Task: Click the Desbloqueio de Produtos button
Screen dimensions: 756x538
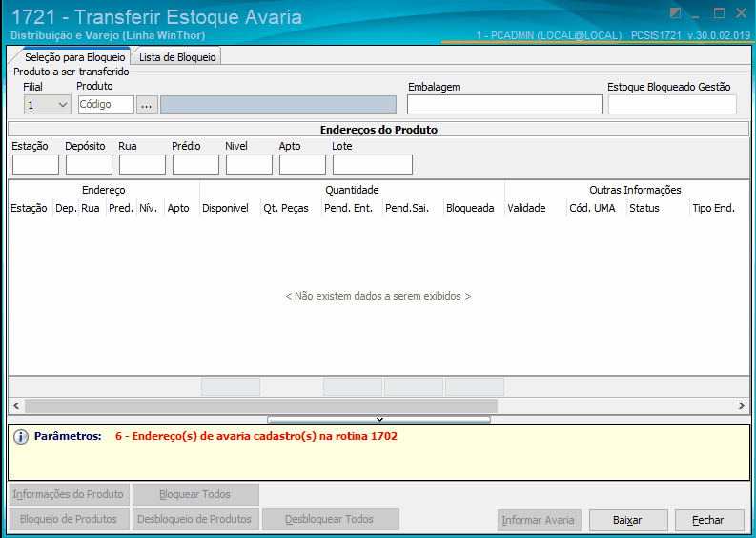Action: pyautogui.click(x=195, y=519)
